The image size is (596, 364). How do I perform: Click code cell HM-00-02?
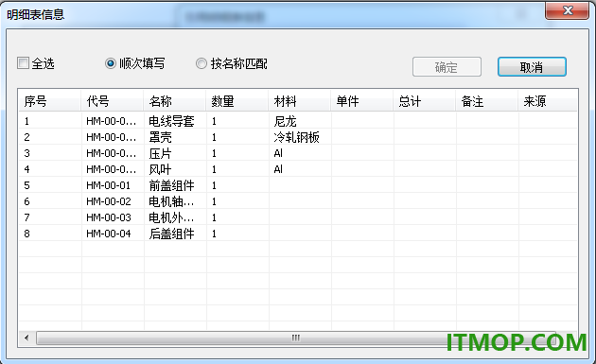(x=109, y=201)
